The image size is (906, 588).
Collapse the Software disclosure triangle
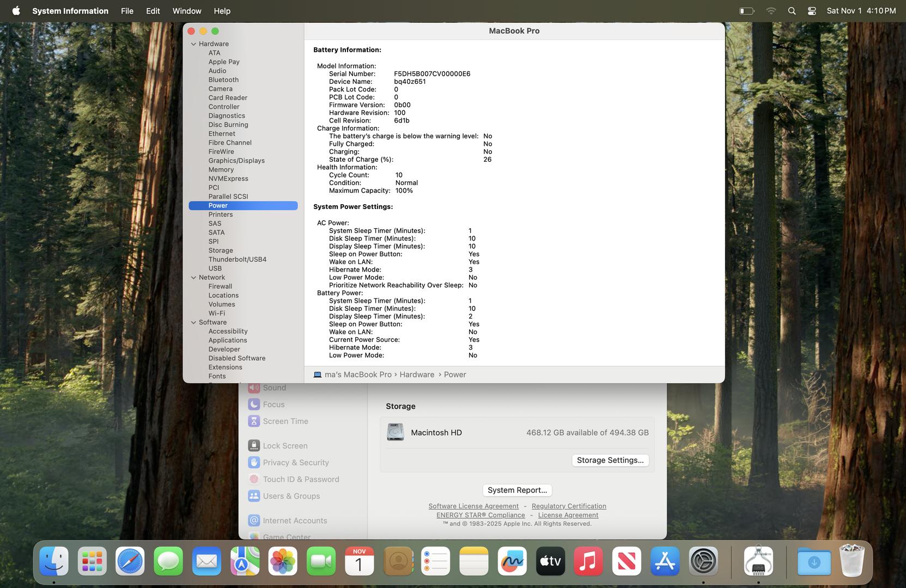coord(193,322)
